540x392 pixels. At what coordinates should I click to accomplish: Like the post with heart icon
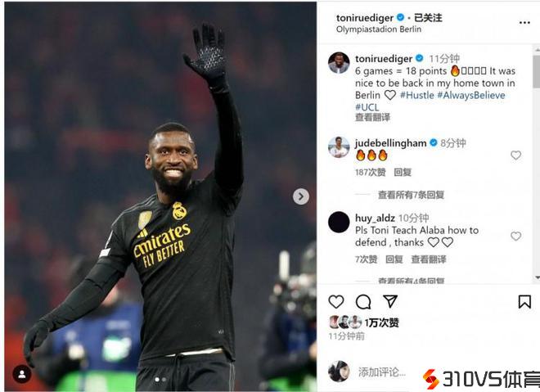click(335, 301)
